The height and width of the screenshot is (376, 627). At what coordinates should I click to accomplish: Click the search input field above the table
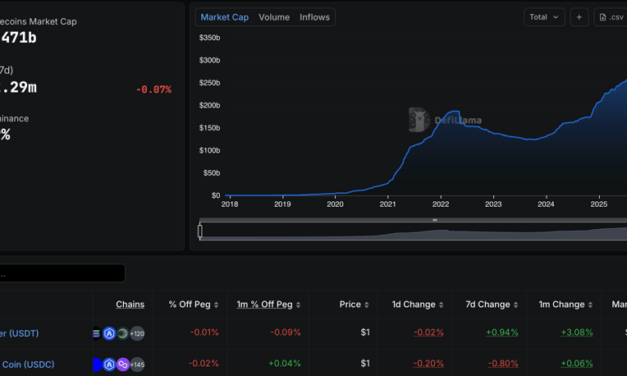[62, 273]
